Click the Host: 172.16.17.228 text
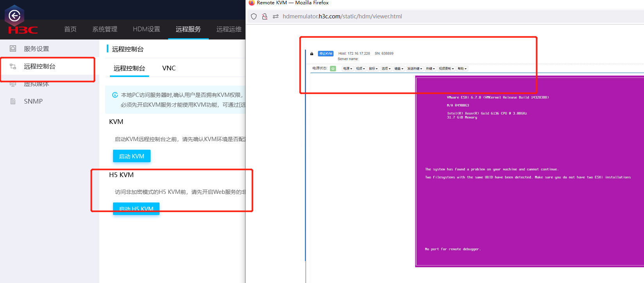The height and width of the screenshot is (283, 644). [354, 54]
